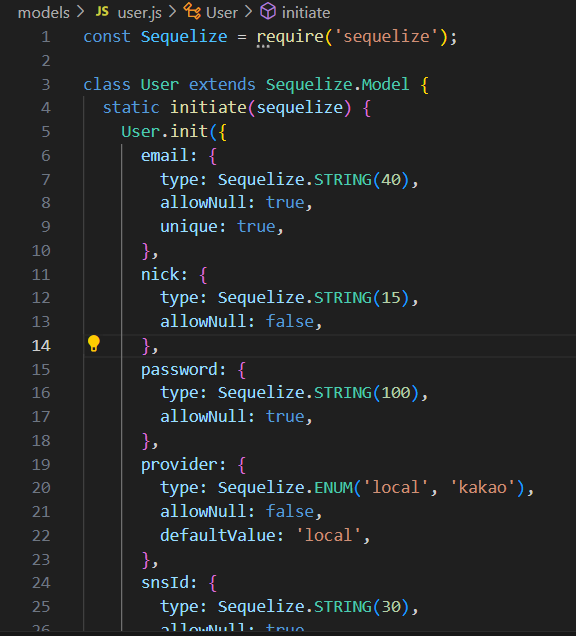Select the initiate breadcrumb item
The height and width of the screenshot is (636, 576).
(306, 13)
